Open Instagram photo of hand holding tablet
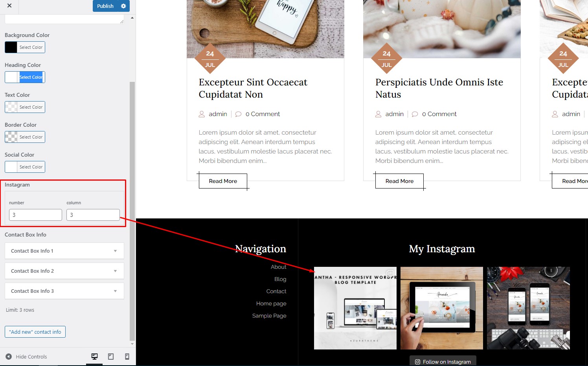 (442, 308)
